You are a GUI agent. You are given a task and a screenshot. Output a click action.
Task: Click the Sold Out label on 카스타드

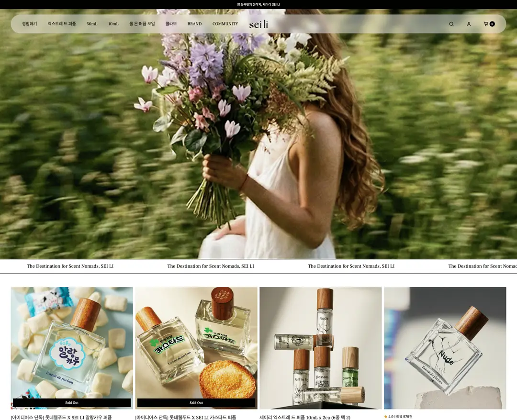[x=196, y=403]
